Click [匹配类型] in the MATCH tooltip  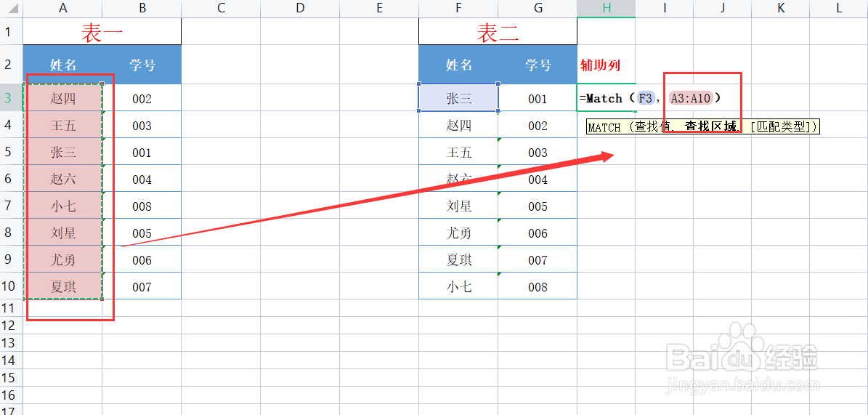point(781,127)
